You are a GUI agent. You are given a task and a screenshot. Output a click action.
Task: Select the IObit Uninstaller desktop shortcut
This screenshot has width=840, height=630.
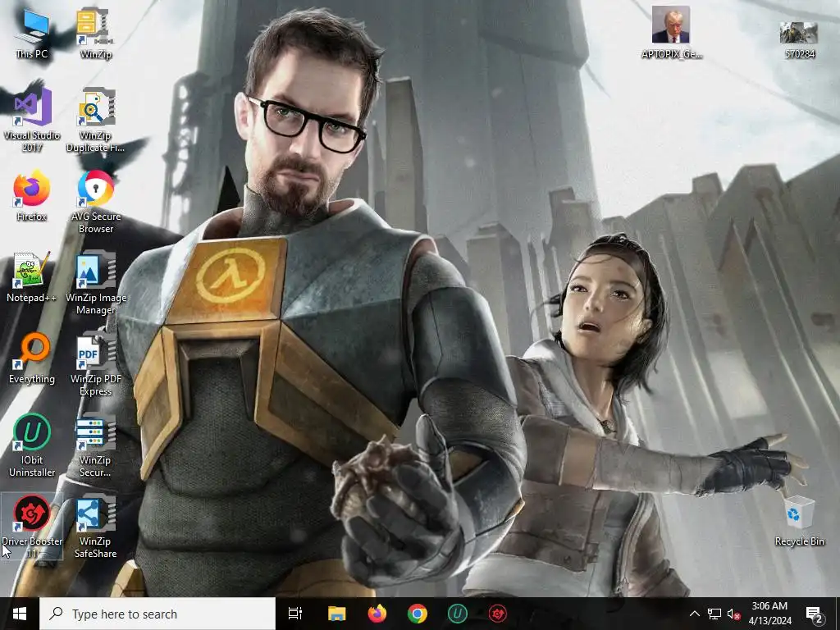pyautogui.click(x=32, y=445)
